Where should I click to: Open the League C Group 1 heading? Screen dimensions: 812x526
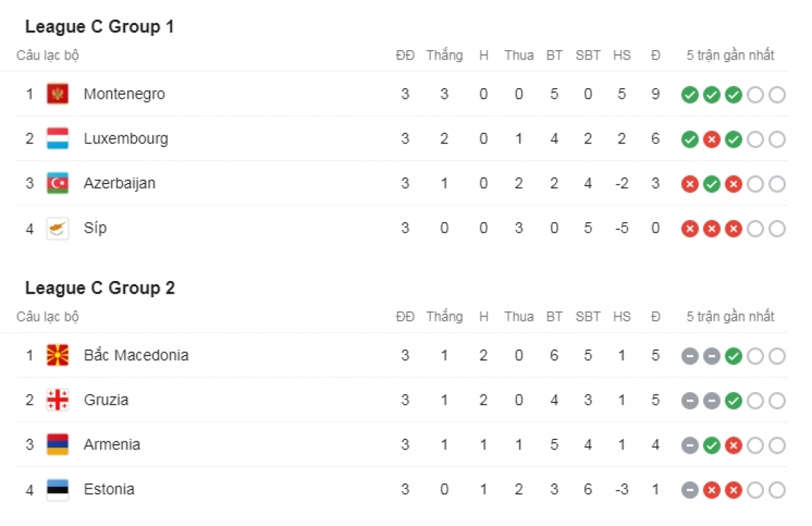[99, 27]
